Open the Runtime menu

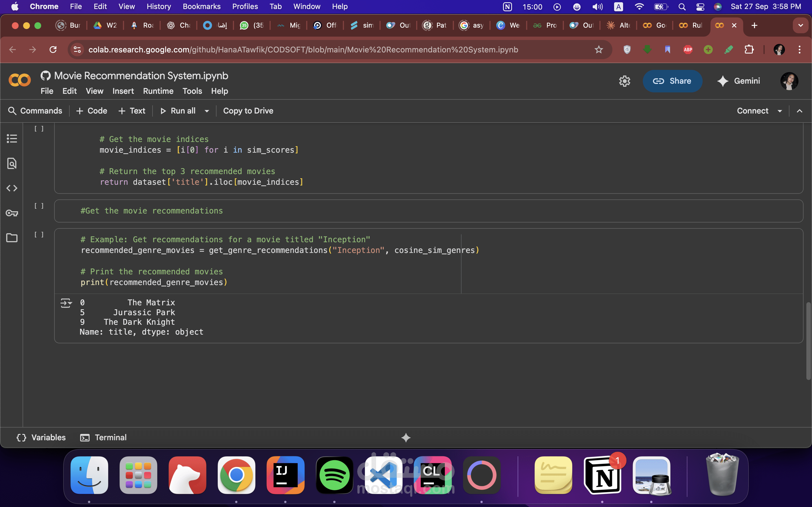[x=158, y=91]
